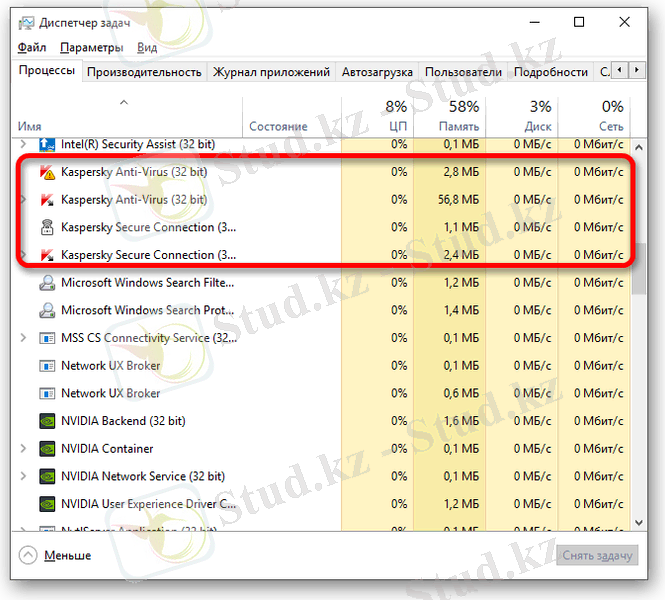Image resolution: width=665 pixels, height=600 pixels.
Task: Click the Kaspersky Anti-Virus warning icon (2,8 МБ row)
Action: tap(47, 172)
